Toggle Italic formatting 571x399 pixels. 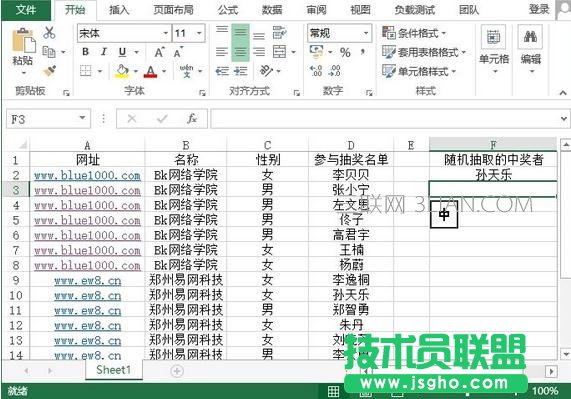click(x=104, y=52)
